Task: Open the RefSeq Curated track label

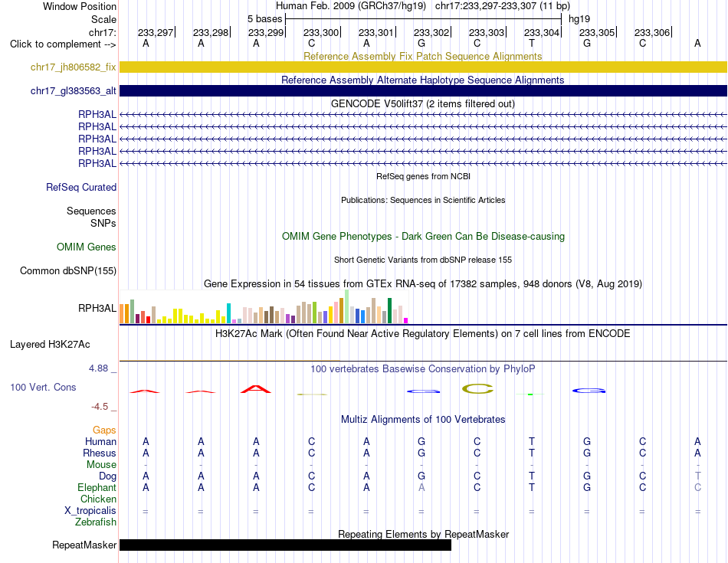Action: click(x=80, y=187)
